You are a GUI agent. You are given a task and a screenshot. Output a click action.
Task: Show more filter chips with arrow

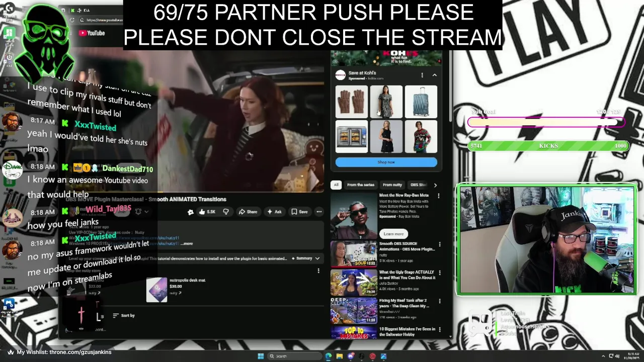[435, 185]
